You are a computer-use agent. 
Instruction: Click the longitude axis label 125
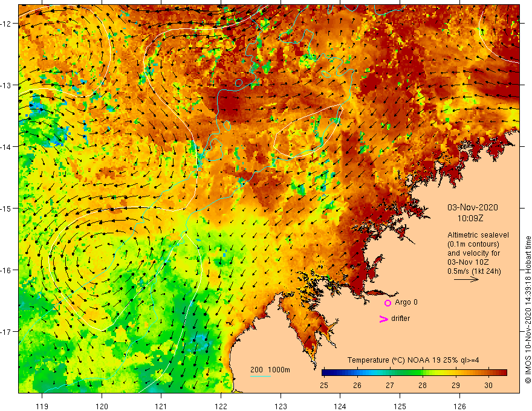(x=400, y=406)
